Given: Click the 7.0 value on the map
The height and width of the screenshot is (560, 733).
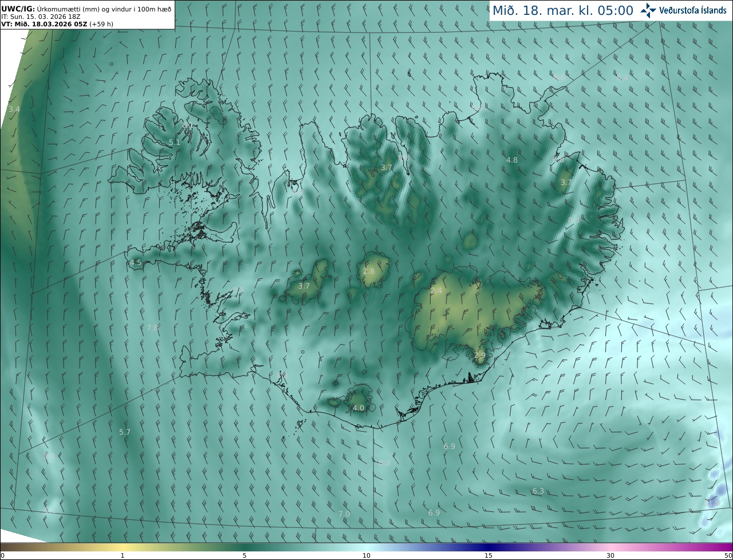Looking at the screenshot, I should (x=344, y=514).
